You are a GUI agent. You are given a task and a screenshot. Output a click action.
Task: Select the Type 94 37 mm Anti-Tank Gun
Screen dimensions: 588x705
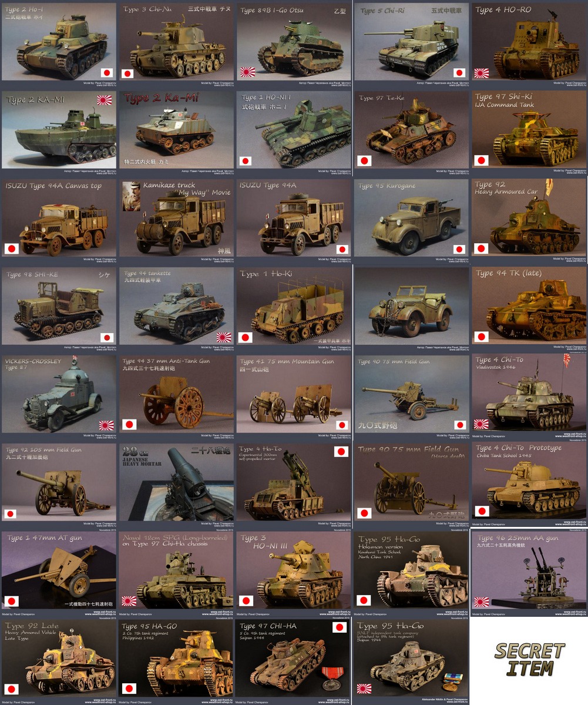pyautogui.click(x=176, y=395)
